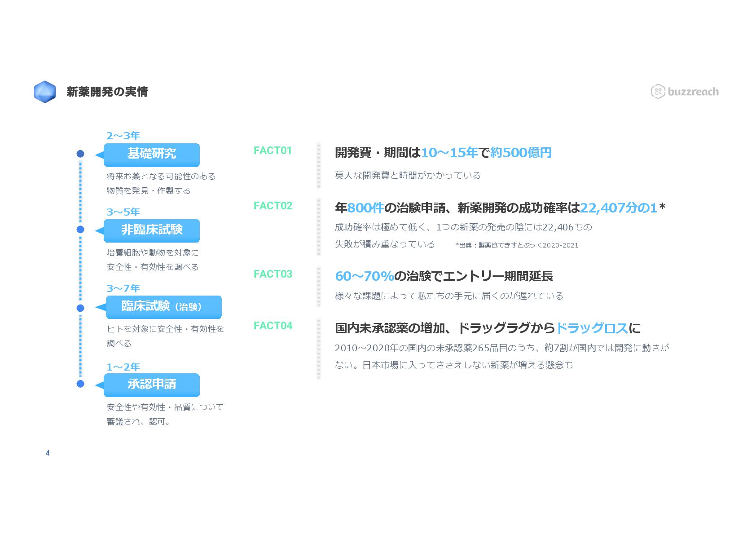Screen dimensions: 756x535
Task: Click the FACT03 label
Action: 273,274
